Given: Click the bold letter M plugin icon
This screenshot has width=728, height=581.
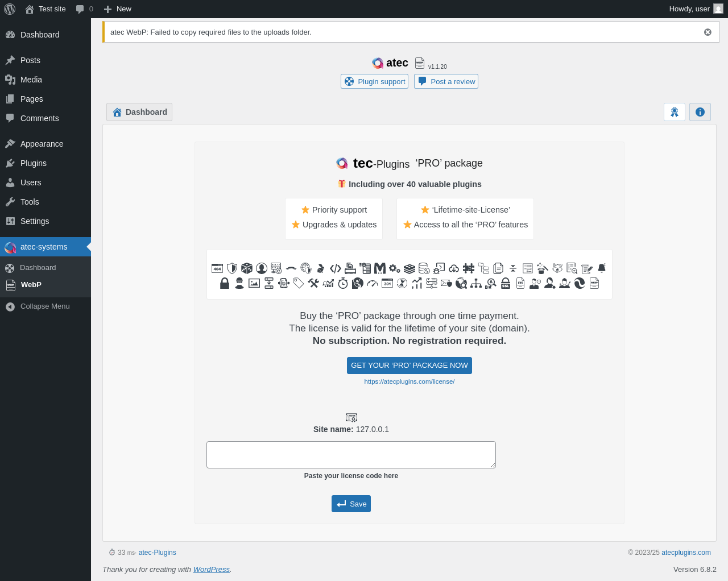Looking at the screenshot, I should click(380, 268).
